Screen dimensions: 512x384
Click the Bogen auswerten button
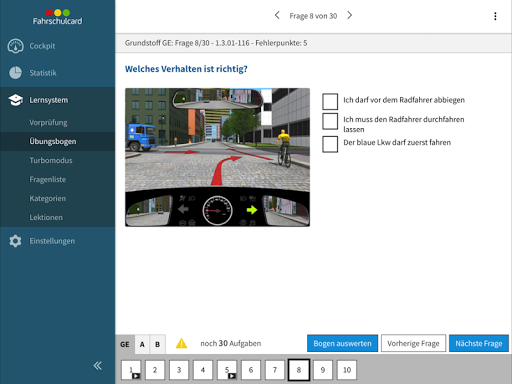[x=342, y=343]
